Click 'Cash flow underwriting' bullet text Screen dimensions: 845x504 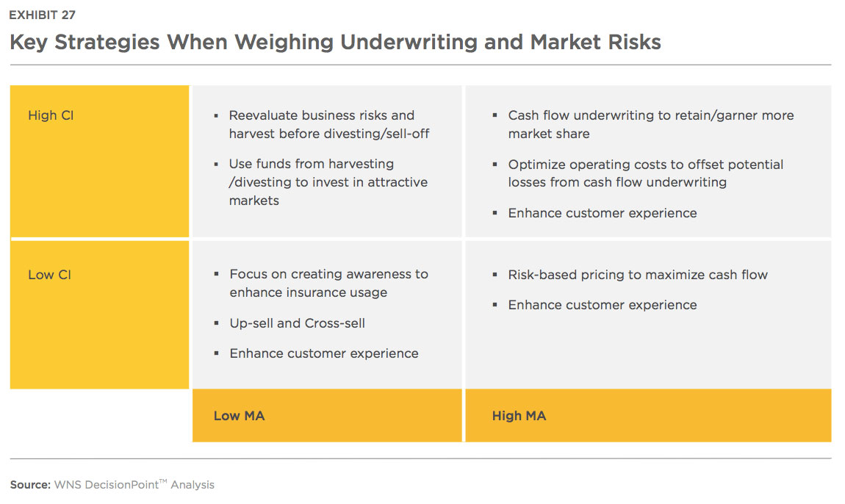coord(650,124)
